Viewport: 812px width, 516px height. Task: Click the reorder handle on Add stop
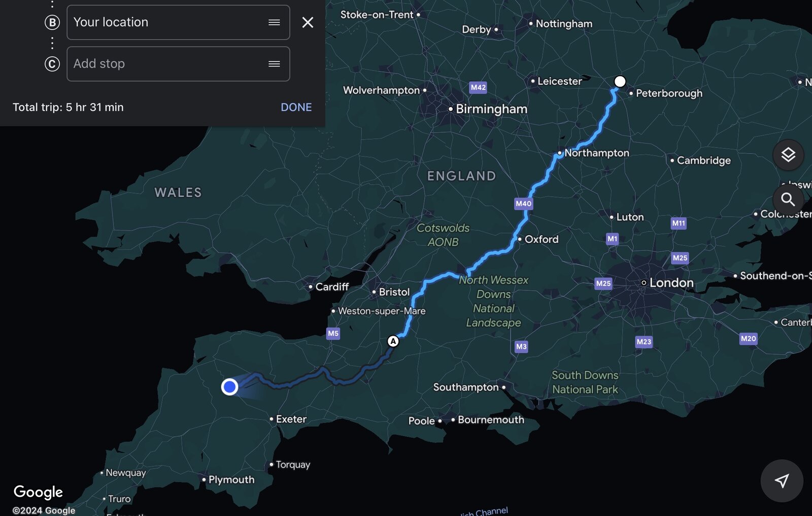[274, 64]
